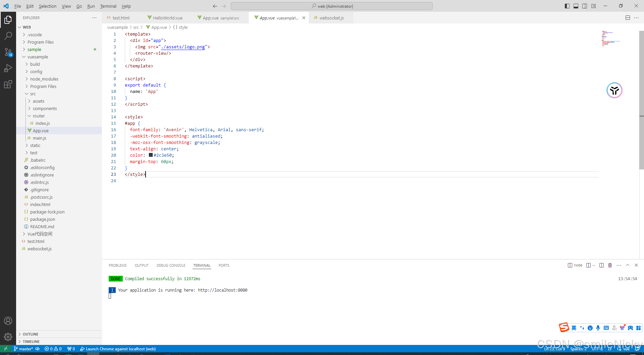
Task: Switch Sogou input language 英 toggle
Action: 574,328
